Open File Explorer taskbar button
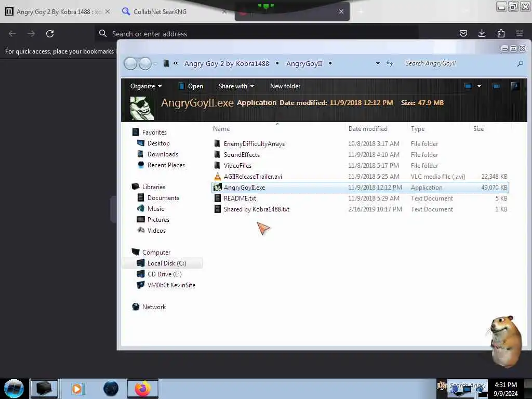 44,389
